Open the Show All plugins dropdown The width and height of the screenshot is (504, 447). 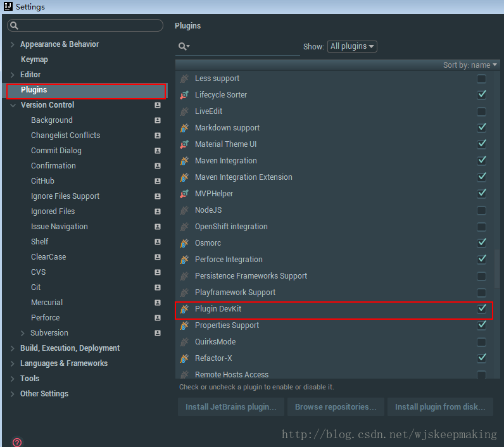(x=352, y=46)
